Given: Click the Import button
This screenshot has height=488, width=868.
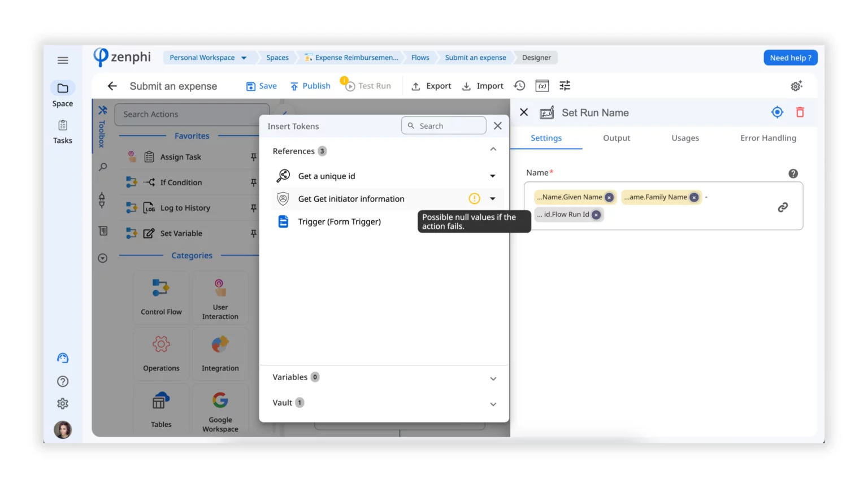Looking at the screenshot, I should point(483,86).
